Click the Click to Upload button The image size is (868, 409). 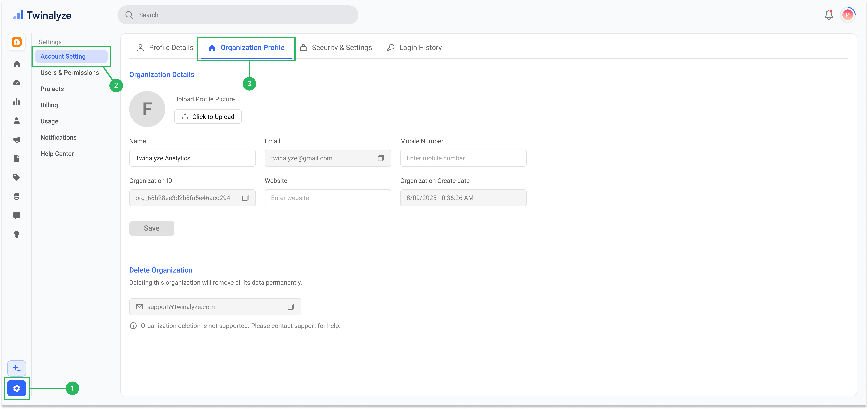[x=208, y=117]
